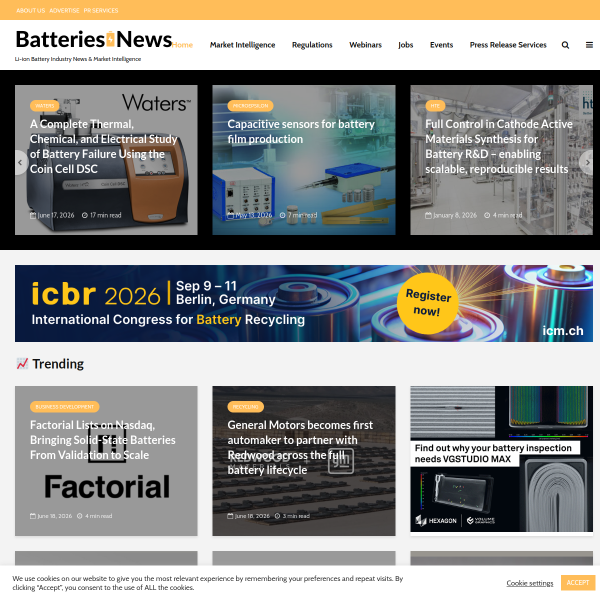This screenshot has width=600, height=600.
Task: Open the hamburger menu icon
Action: click(x=589, y=45)
